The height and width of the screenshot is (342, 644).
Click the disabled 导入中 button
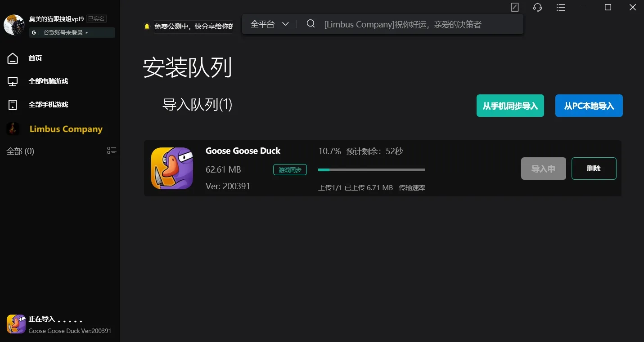[544, 169]
